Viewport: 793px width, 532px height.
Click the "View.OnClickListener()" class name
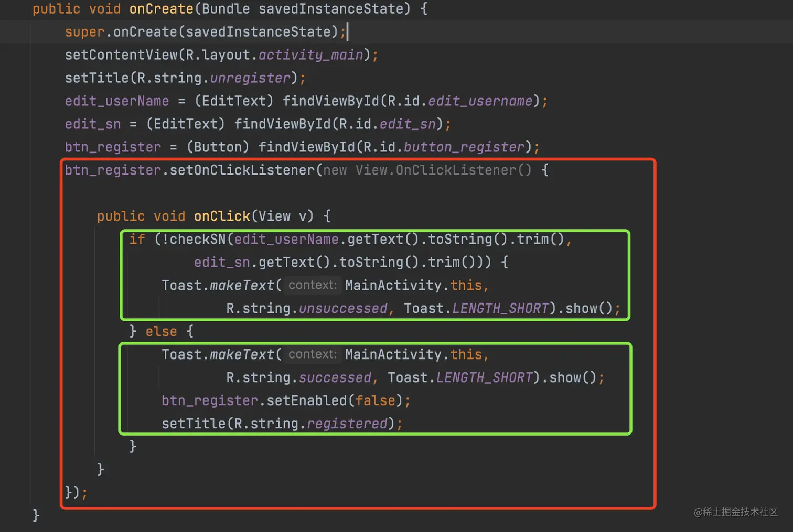[444, 170]
